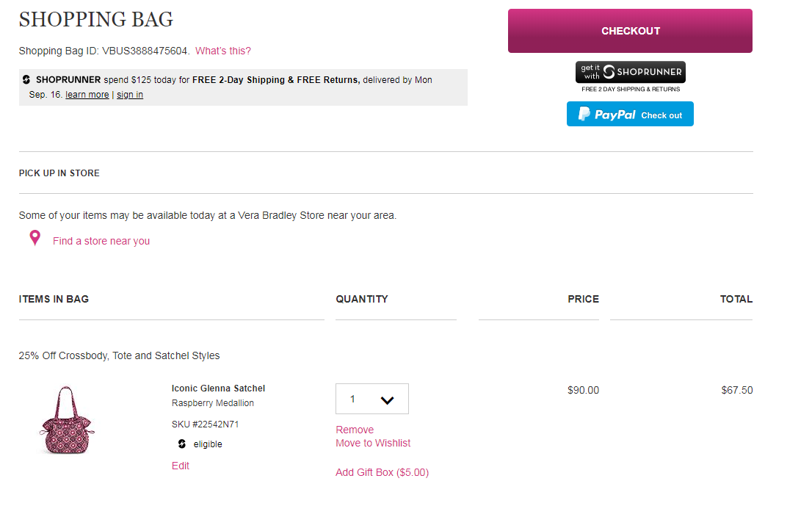Click '25% Off Crossbody, Tote and Satchel Styles' text
Screen dimensions: 812x506
(119, 355)
